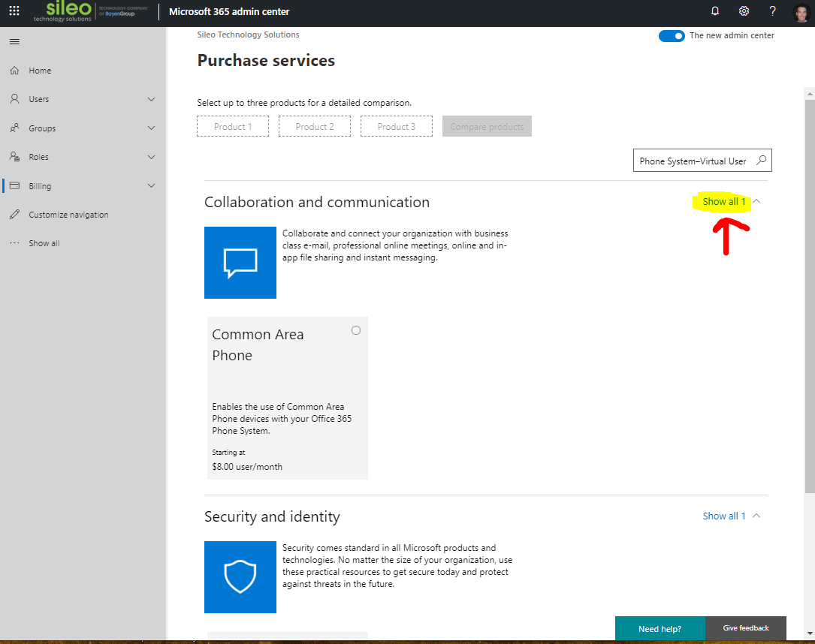Screen dimensions: 815x644
Task: Click the ellipsis icon beside Show all
Action: (x=14, y=242)
